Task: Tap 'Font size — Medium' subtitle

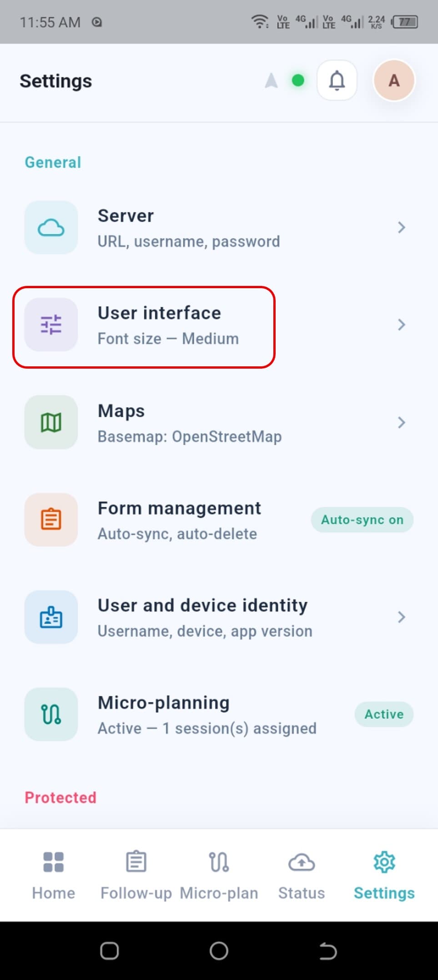Action: (168, 339)
